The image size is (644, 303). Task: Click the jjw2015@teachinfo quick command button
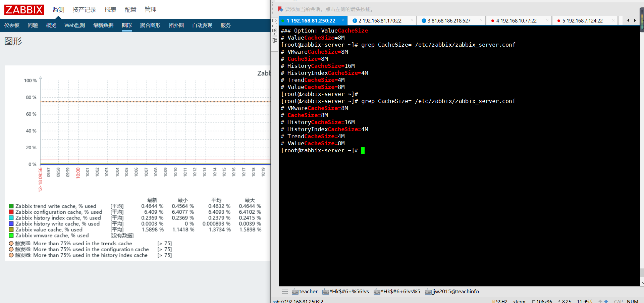[452, 292]
